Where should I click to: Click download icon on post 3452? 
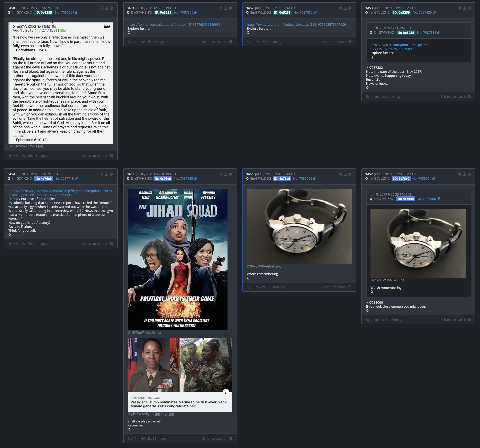pos(345,8)
